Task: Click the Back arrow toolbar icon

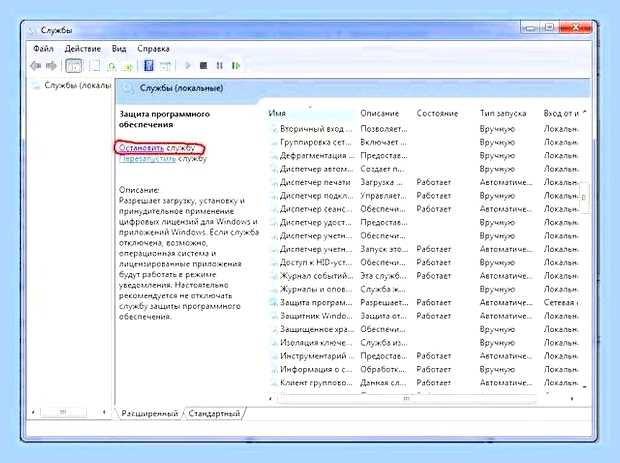Action: (x=36, y=66)
